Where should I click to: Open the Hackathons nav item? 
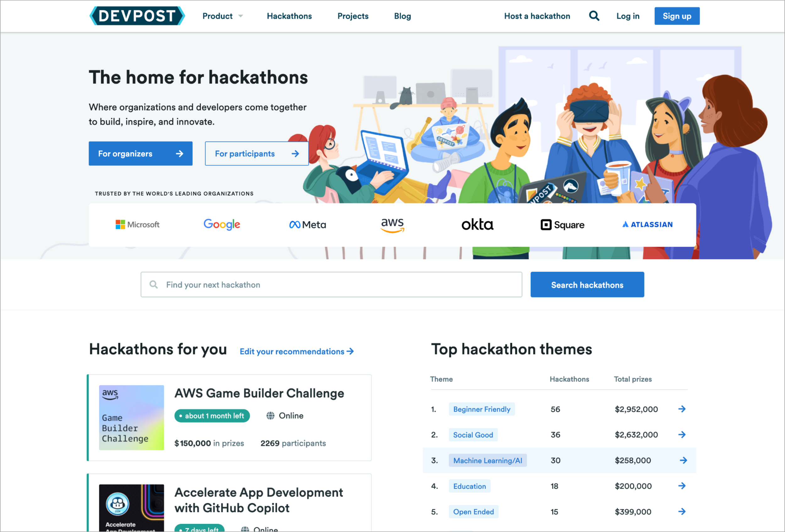click(x=289, y=16)
